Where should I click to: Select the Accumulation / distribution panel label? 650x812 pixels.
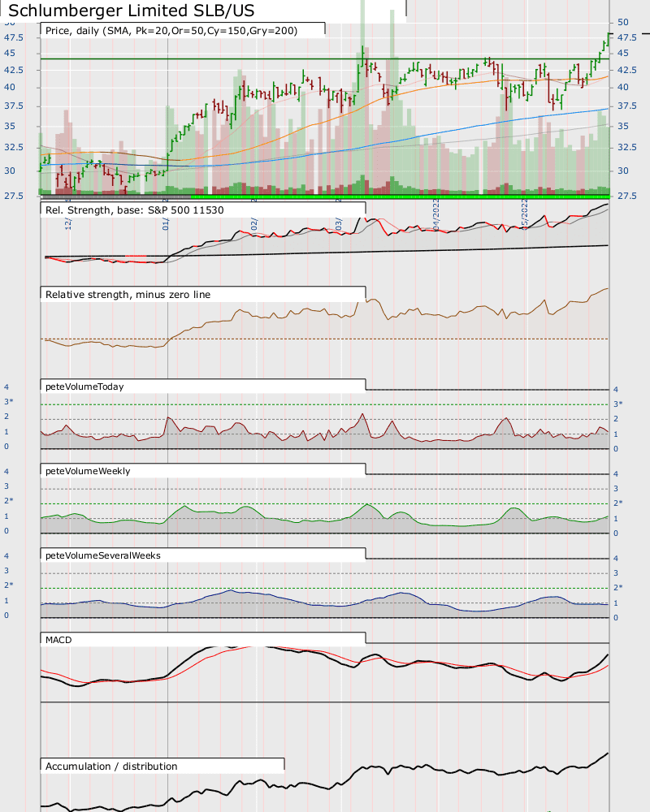click(x=111, y=767)
